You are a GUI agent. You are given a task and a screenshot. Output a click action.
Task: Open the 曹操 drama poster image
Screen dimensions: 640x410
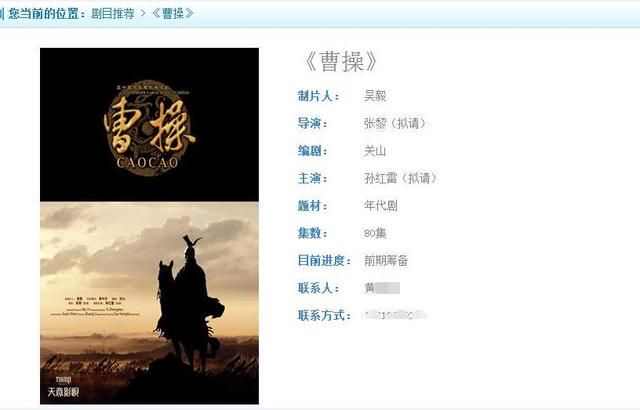(x=149, y=226)
